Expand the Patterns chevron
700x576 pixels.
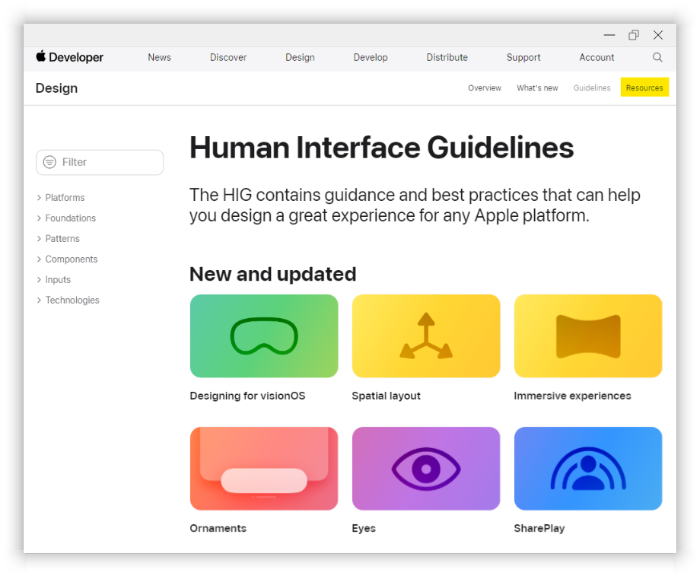[x=39, y=238]
